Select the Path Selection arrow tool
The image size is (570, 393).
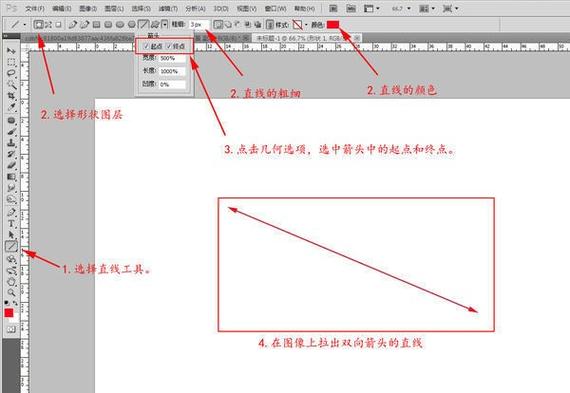tap(11, 235)
